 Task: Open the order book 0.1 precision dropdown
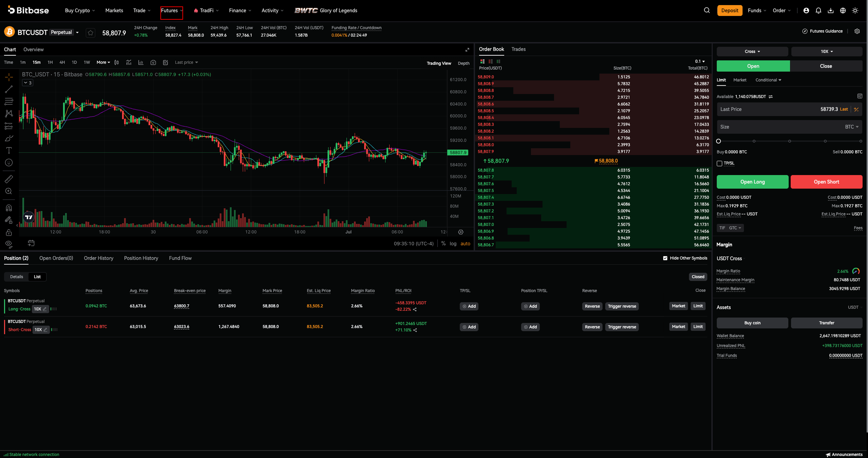700,61
